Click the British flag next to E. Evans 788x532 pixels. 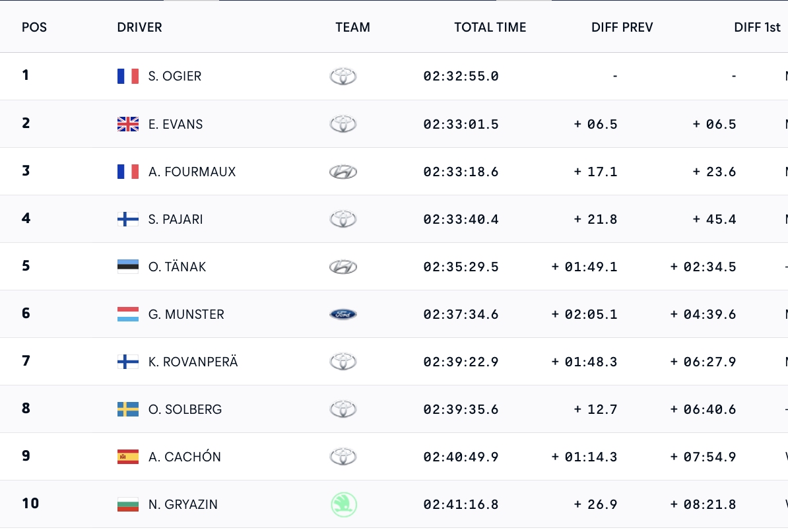click(128, 124)
